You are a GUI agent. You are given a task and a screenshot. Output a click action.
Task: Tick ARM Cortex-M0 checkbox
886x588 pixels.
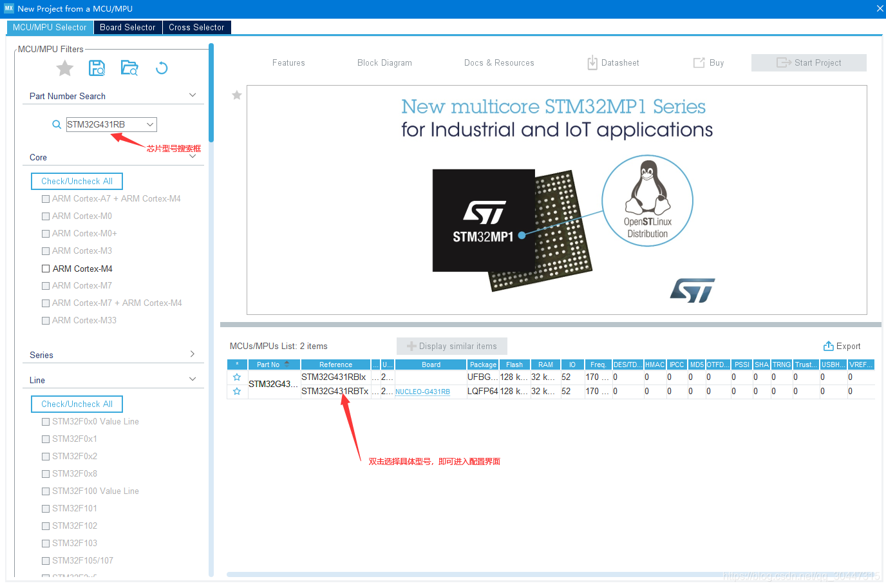point(46,216)
